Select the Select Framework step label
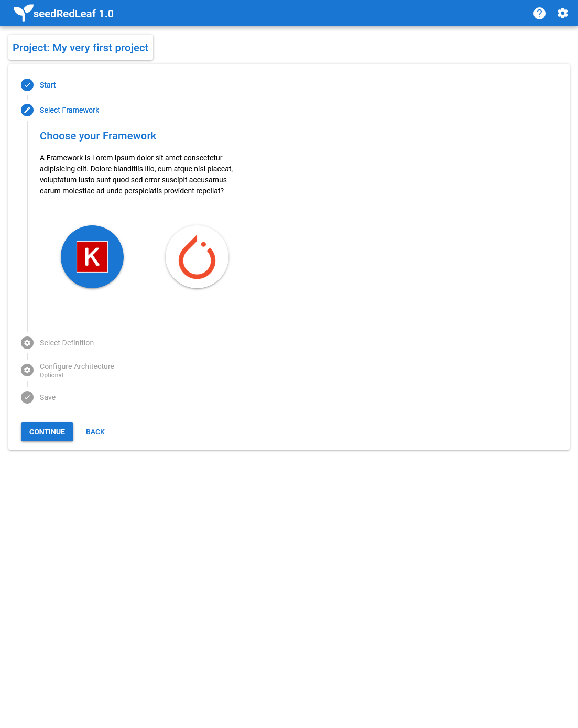 69,110
